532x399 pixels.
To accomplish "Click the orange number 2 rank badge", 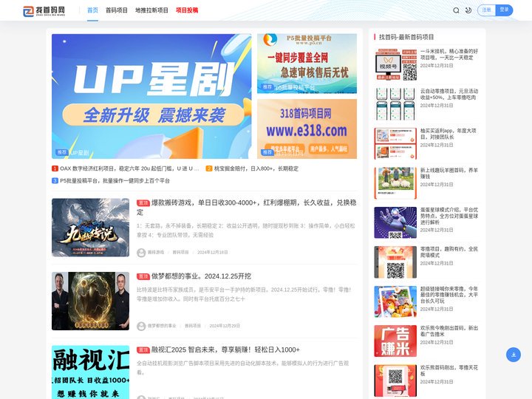I will pos(209,168).
